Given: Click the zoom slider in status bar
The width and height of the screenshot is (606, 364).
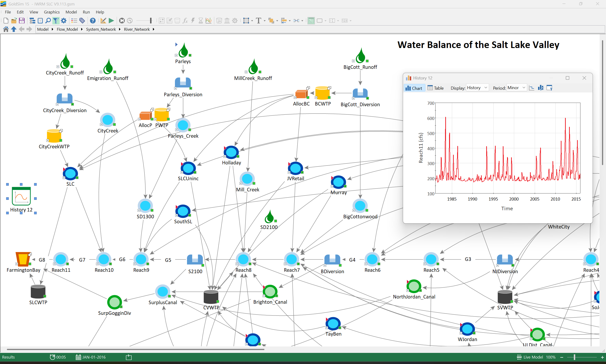Looking at the screenshot, I should (x=574, y=357).
